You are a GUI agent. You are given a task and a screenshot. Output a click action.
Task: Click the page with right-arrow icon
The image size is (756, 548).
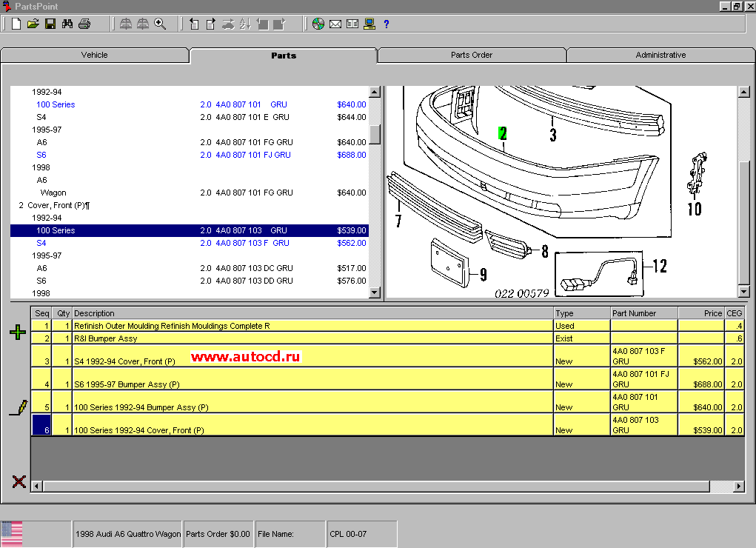tap(211, 24)
